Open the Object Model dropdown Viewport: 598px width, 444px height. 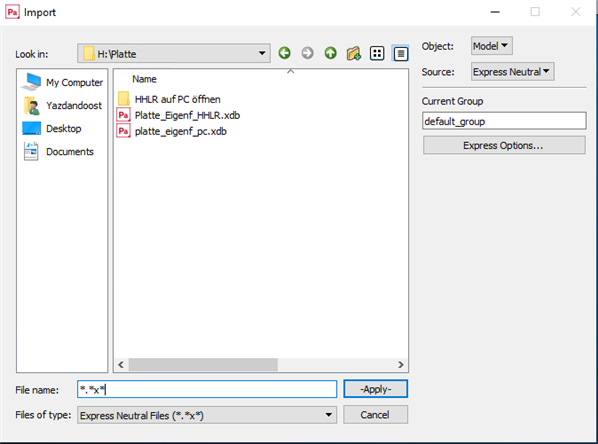491,46
